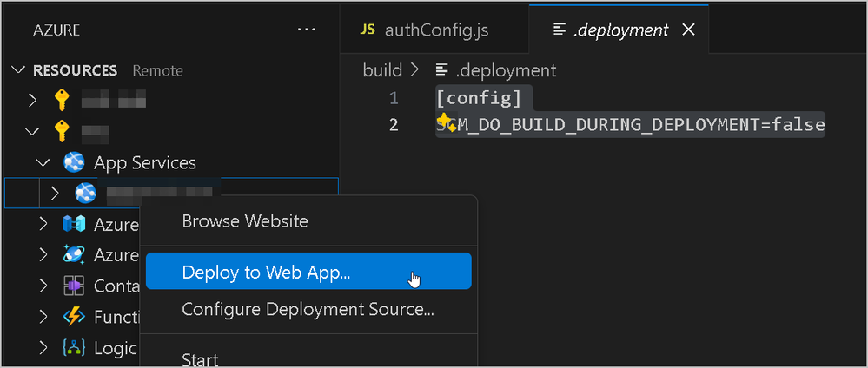Click the breadcrumb .deployment file icon
868x368 pixels.
(x=441, y=70)
